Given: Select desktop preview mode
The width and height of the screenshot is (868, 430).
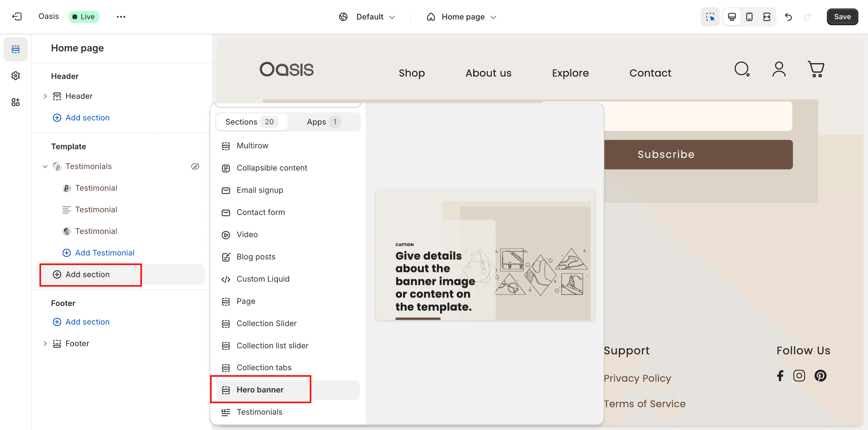Looking at the screenshot, I should tap(732, 17).
